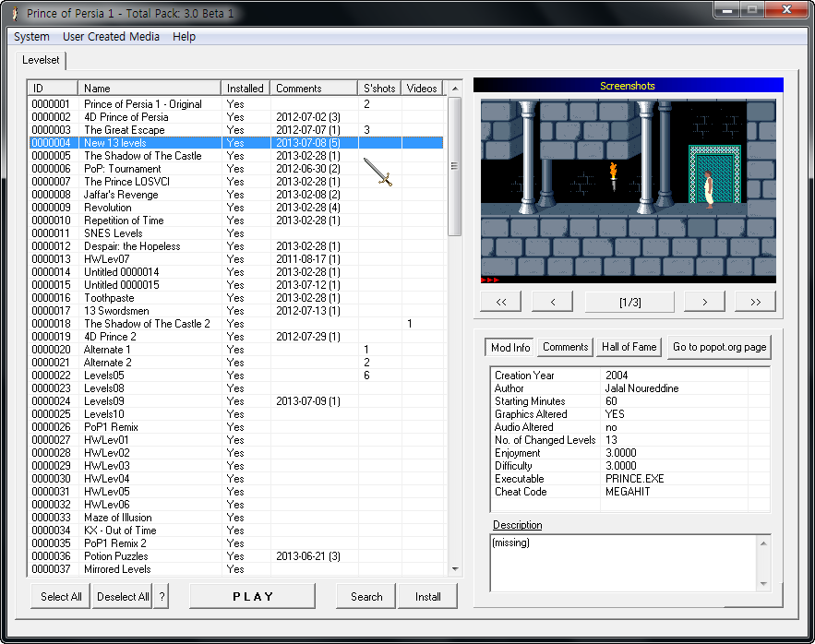Select the '4D Prince 2' levelset
Screen dimensions: 815x644
(236, 337)
